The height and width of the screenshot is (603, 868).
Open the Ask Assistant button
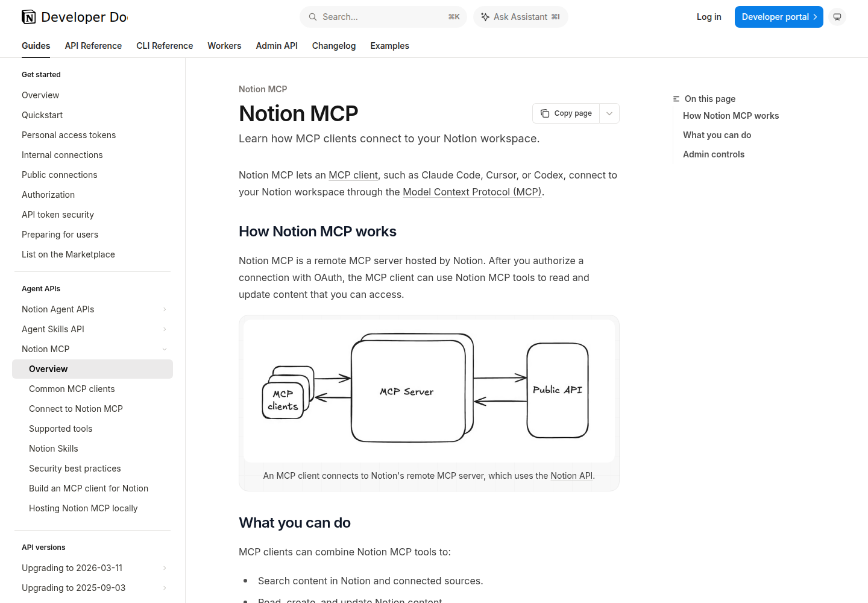coord(521,17)
